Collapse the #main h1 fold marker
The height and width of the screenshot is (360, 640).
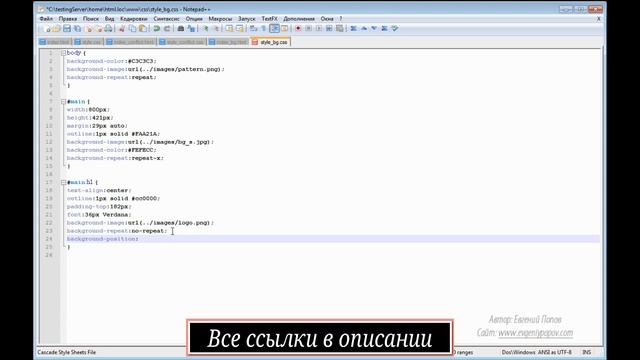coord(63,182)
